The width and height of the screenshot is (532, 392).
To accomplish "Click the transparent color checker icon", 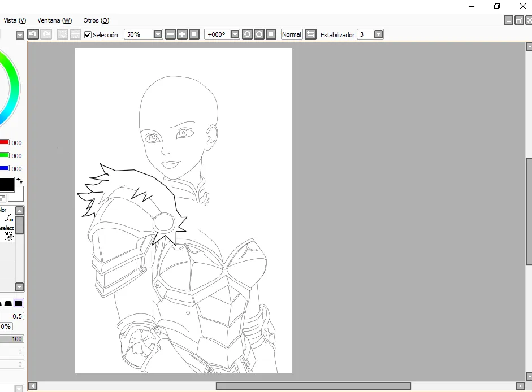I will tap(2, 198).
